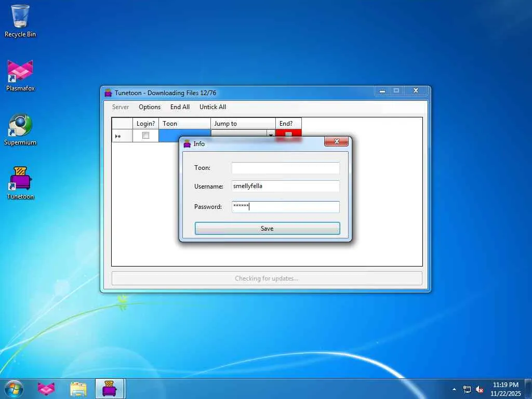Viewport: 532px width, 399px height.
Task: Click the muted volume tray icon
Action: 480,389
